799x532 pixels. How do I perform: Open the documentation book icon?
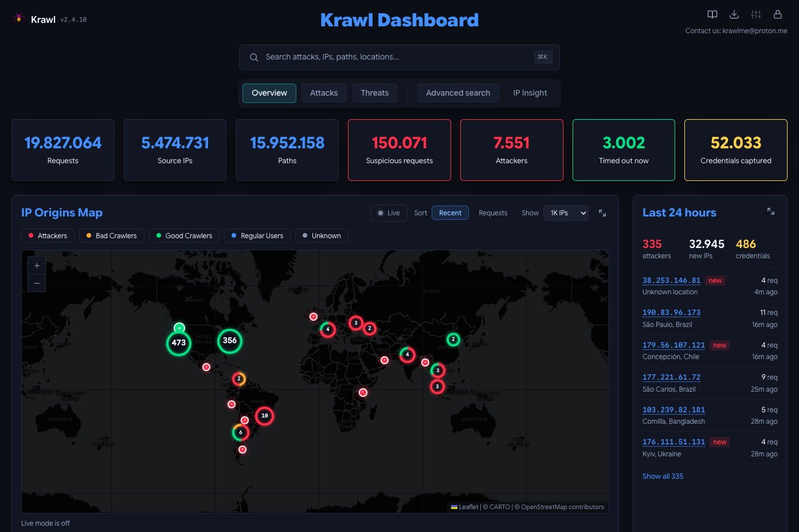point(712,14)
